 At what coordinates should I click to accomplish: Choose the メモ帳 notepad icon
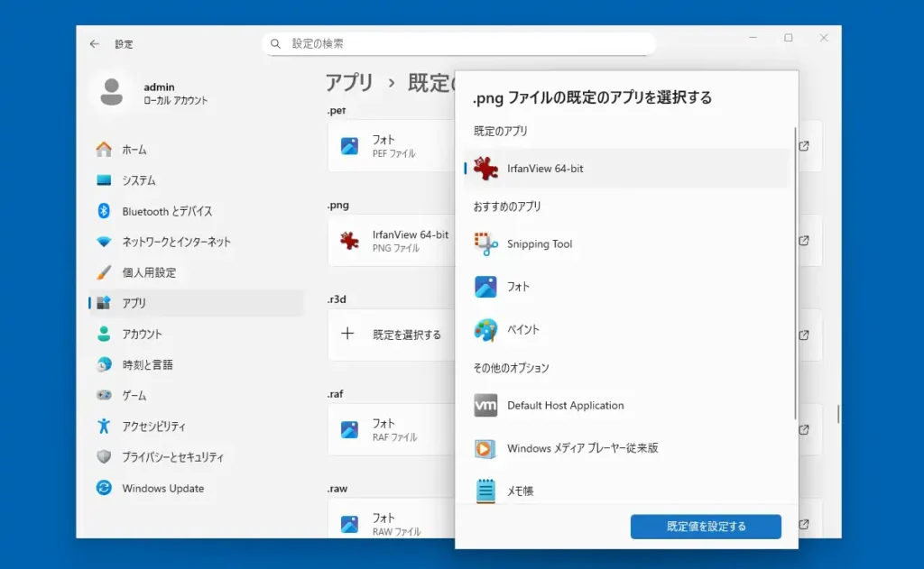485,490
